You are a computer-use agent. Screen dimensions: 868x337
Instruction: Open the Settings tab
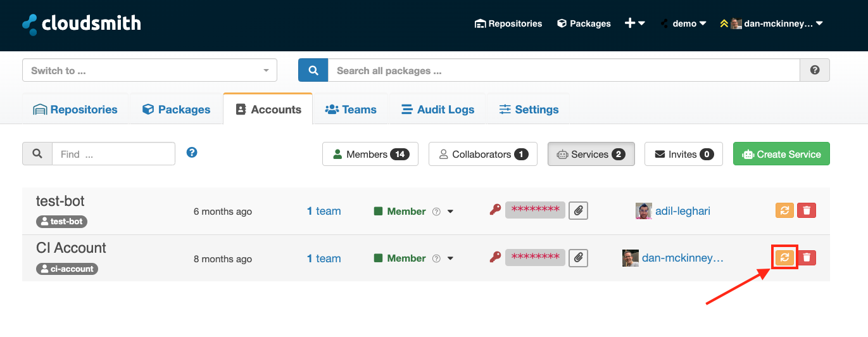[x=529, y=109]
